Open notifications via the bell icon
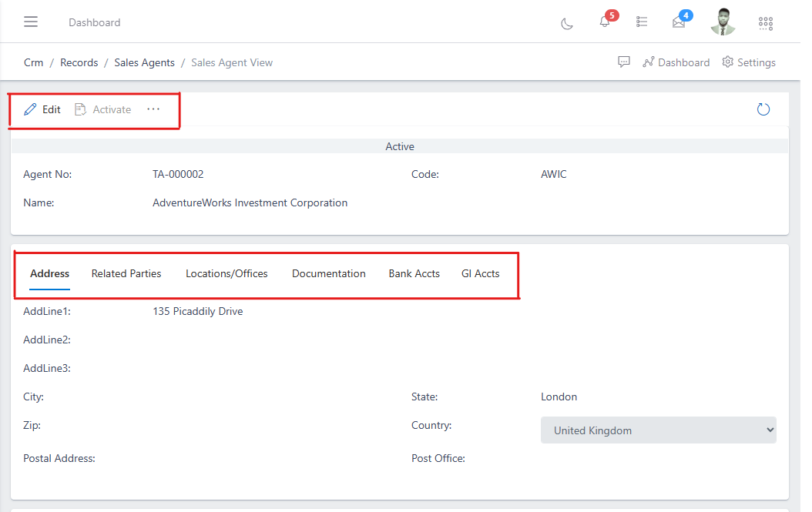Viewport: 812px width, 512px height. click(605, 22)
